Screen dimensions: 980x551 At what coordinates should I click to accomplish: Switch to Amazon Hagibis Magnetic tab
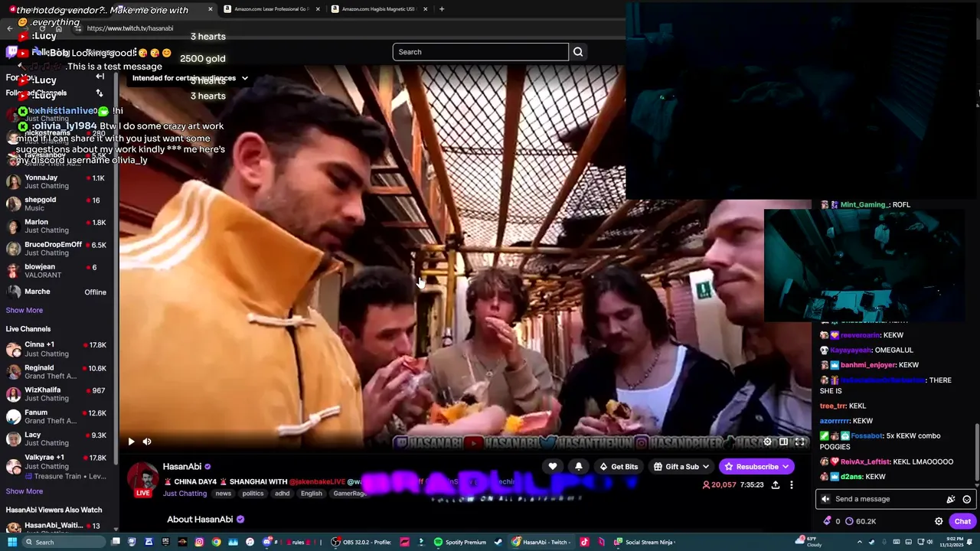coord(378,9)
